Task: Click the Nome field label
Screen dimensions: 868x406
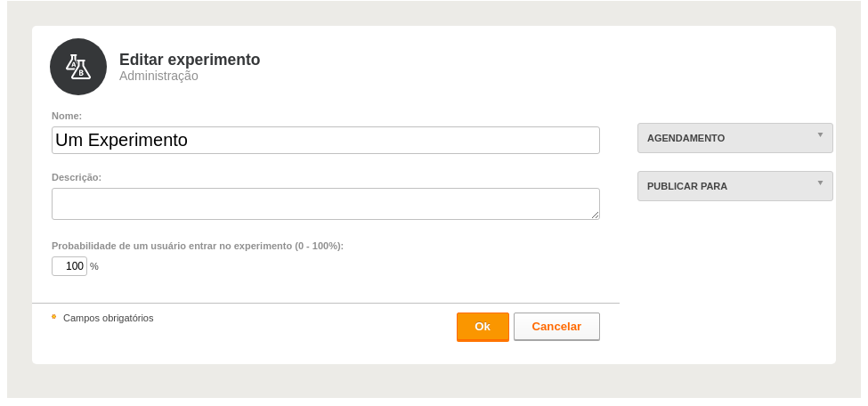Action: coord(67,116)
